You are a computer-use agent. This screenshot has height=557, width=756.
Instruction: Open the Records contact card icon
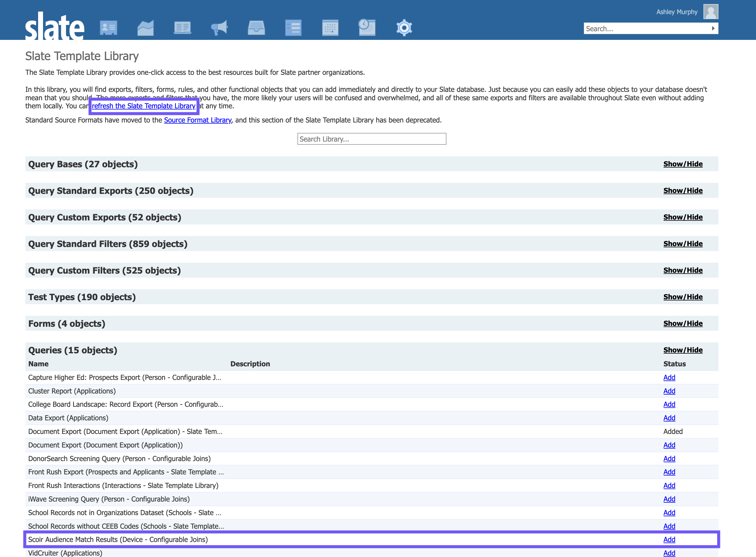coord(109,27)
